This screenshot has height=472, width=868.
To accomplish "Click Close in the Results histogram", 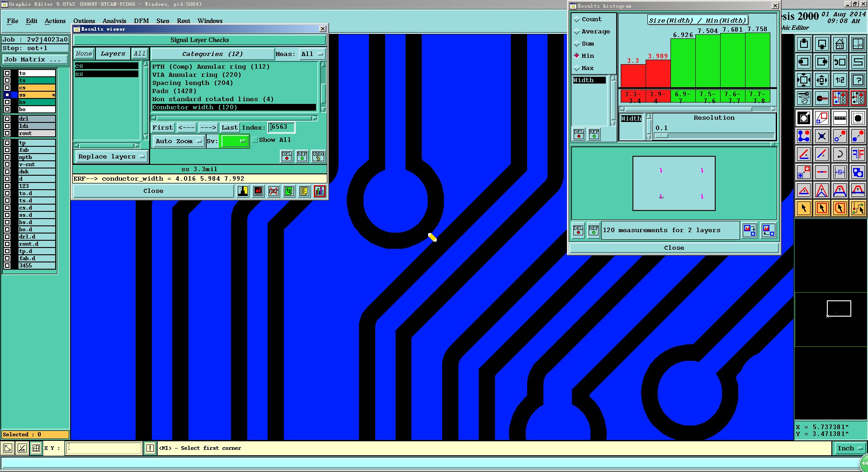I will pos(674,248).
